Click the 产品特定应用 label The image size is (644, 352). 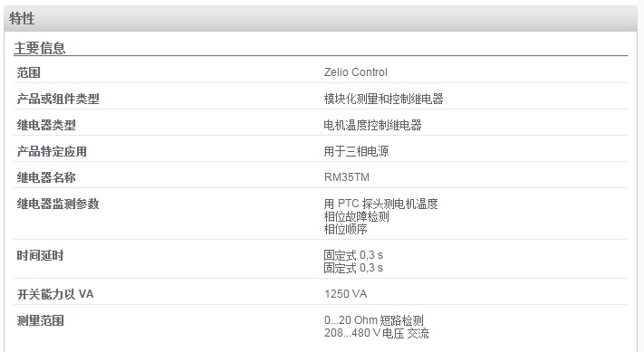[52, 151]
